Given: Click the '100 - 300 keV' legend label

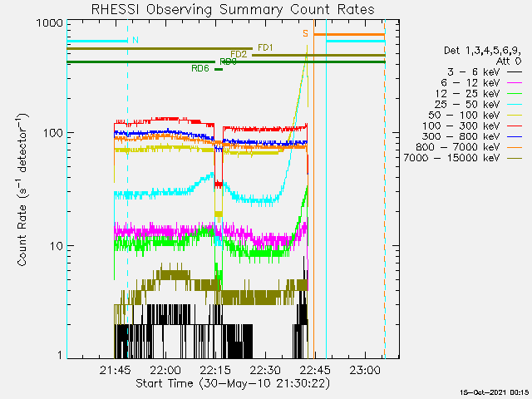Looking at the screenshot, I should 461,126.
